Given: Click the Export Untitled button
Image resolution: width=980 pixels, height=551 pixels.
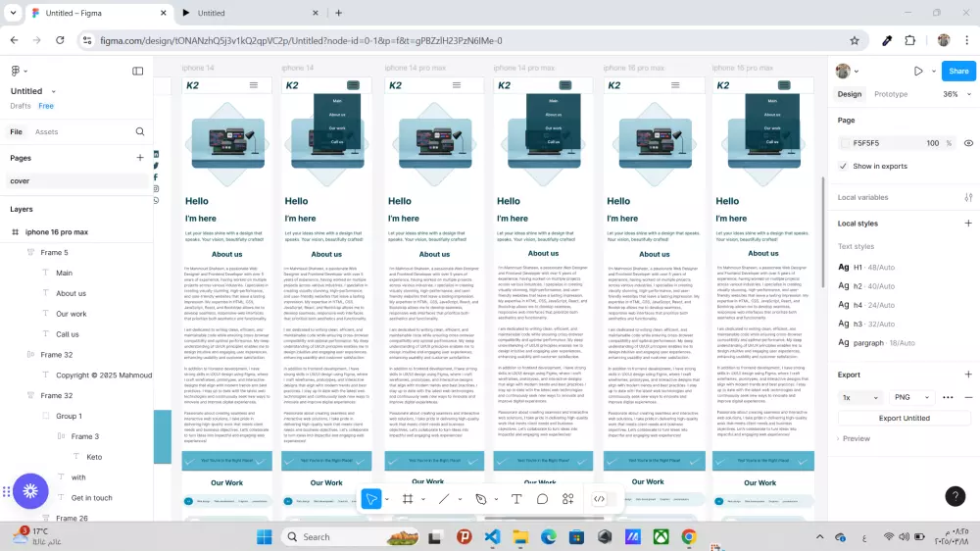Looking at the screenshot, I should 904,419.
